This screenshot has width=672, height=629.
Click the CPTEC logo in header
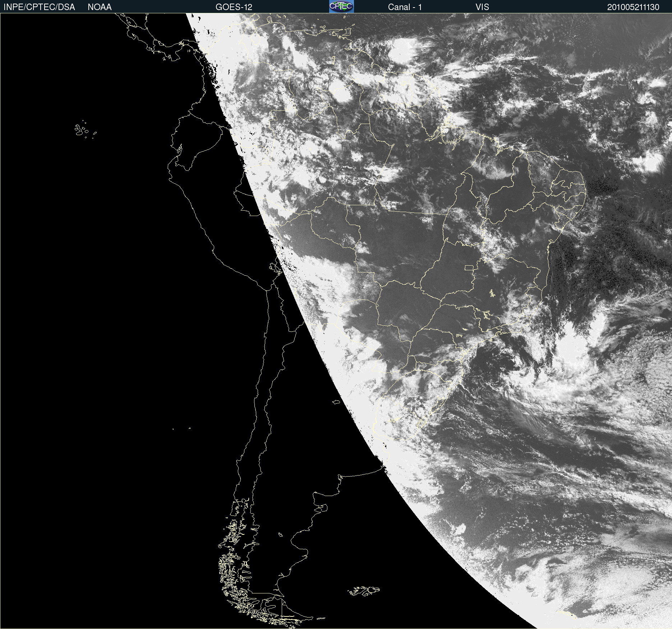[x=341, y=6]
